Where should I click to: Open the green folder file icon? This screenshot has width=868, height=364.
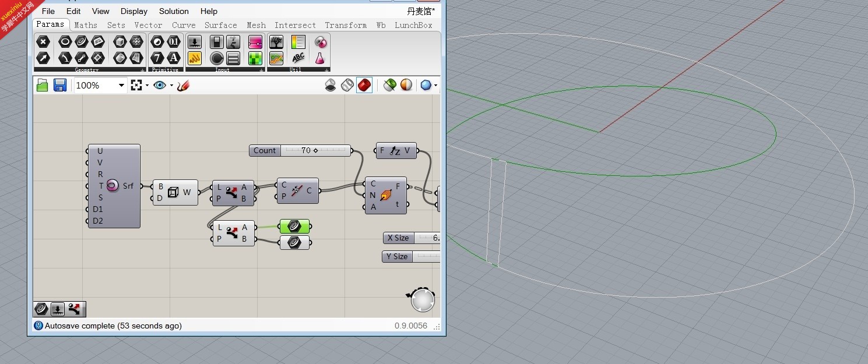click(x=43, y=85)
